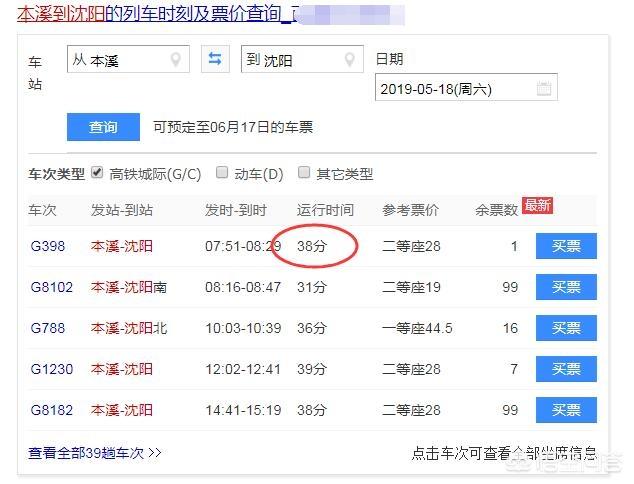
Task: Open train number G398 details
Action: point(47,246)
